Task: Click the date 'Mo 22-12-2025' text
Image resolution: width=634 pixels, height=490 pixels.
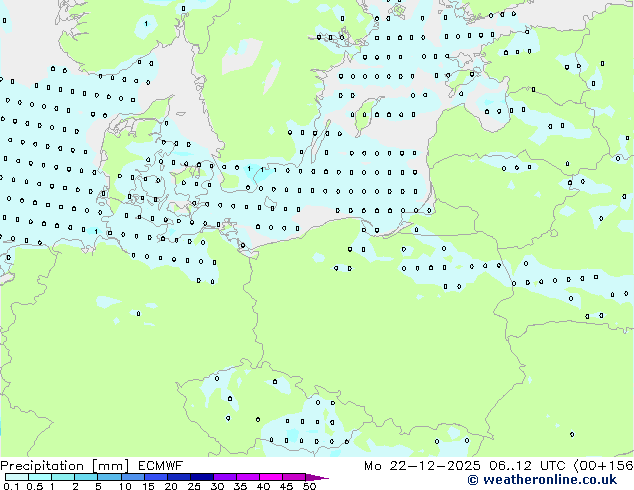Action: (x=422, y=466)
